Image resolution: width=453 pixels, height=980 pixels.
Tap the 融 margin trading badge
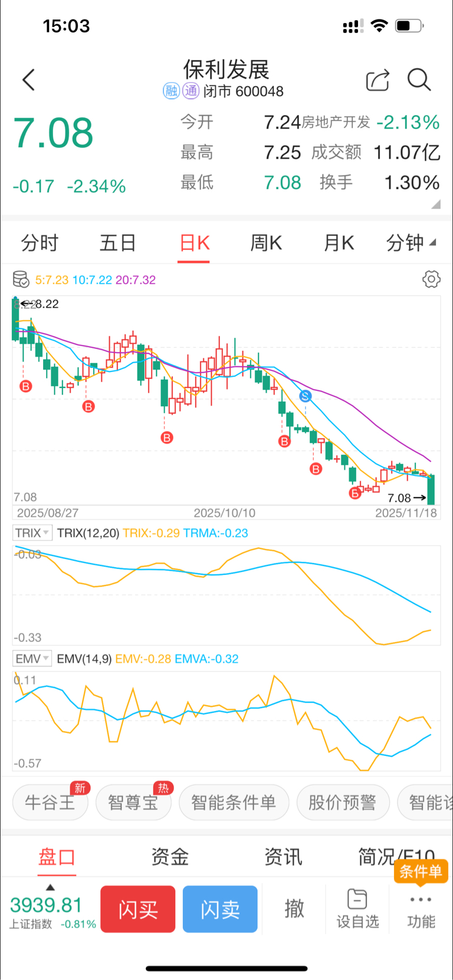click(171, 91)
